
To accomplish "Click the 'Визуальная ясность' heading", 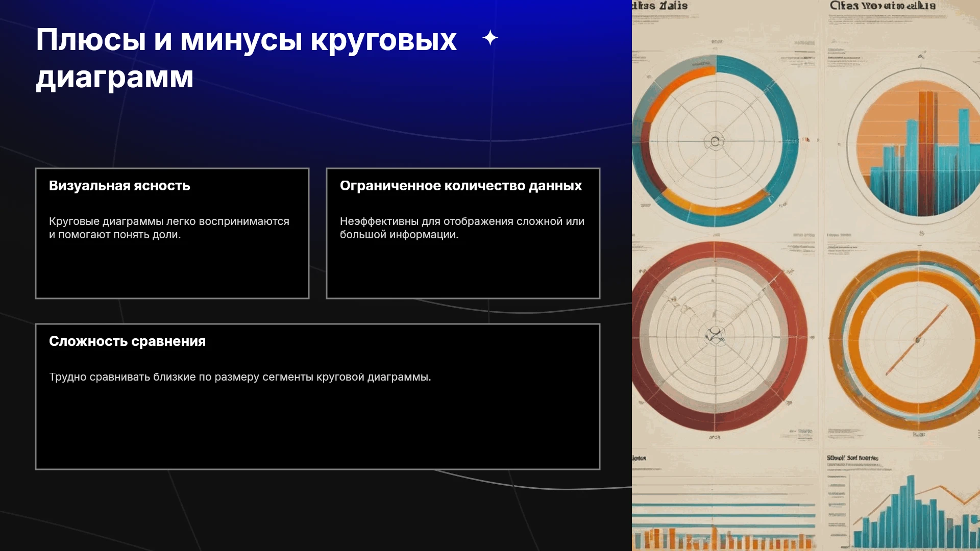I will coord(119,186).
